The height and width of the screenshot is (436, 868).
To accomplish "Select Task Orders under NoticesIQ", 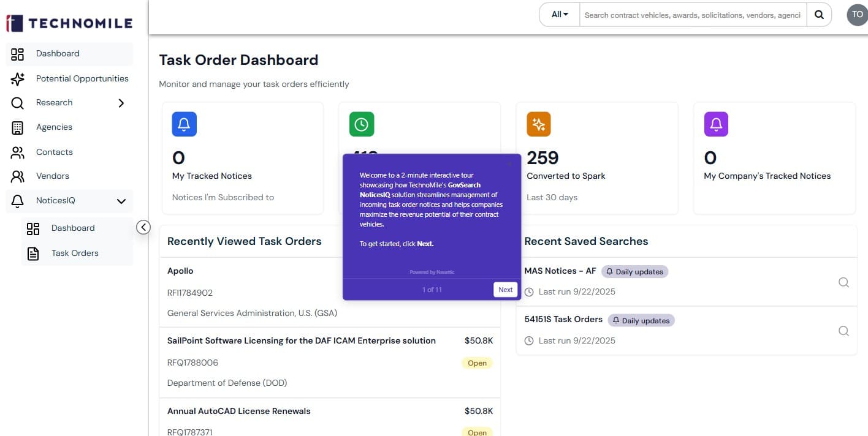I will 75,253.
